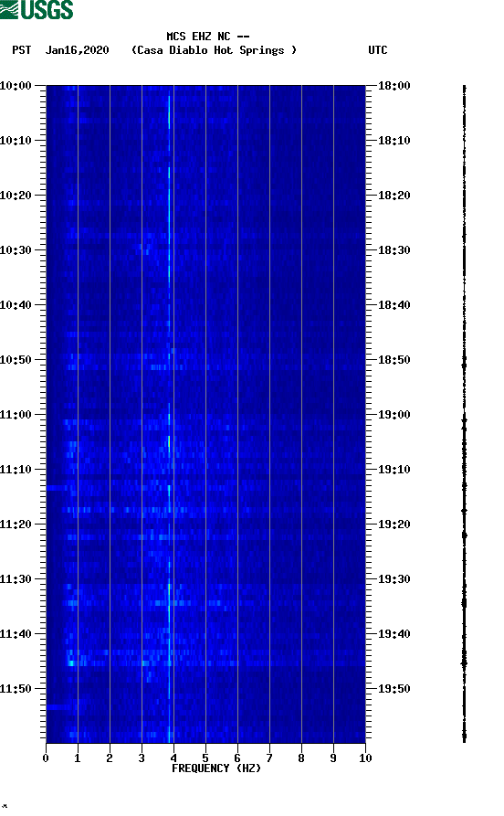Click the '18:10' UTC time label
The image size is (504, 816).
click(x=394, y=141)
